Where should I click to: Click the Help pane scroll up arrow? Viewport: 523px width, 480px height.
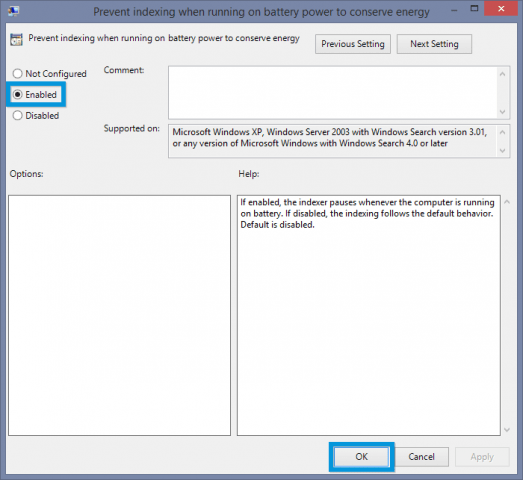coord(507,202)
